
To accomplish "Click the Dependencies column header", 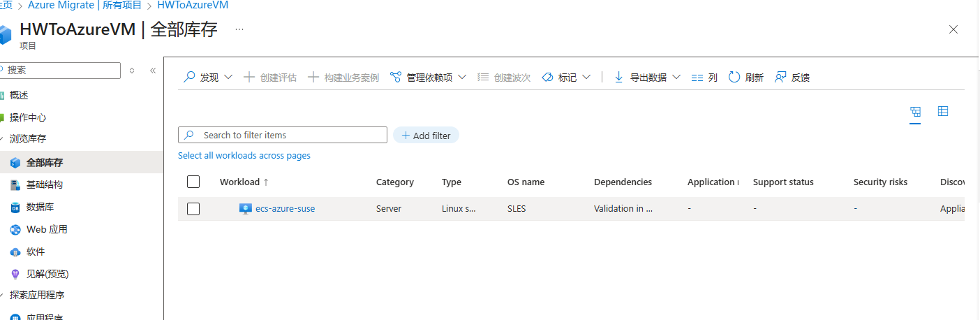I will [623, 182].
